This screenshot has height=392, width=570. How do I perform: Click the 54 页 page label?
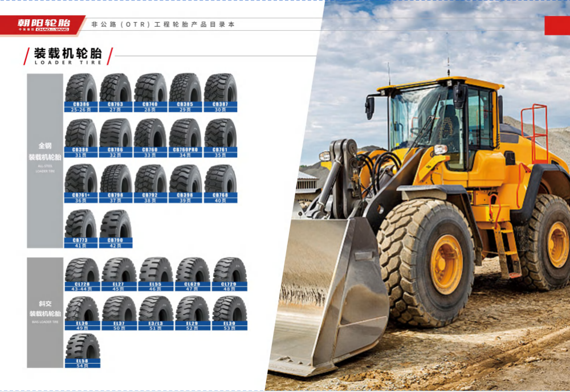[83, 366]
